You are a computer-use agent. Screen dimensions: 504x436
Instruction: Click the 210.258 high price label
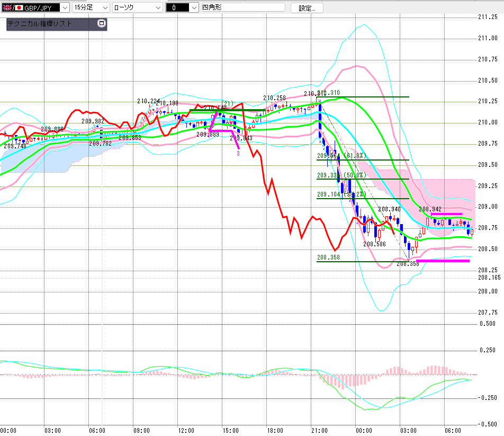pos(274,98)
